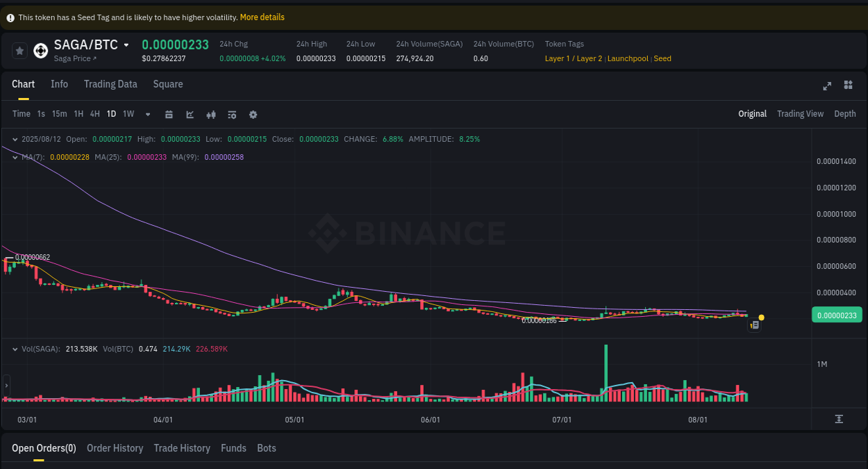Open the calendar date range picker icon
This screenshot has height=469, width=868.
[169, 115]
